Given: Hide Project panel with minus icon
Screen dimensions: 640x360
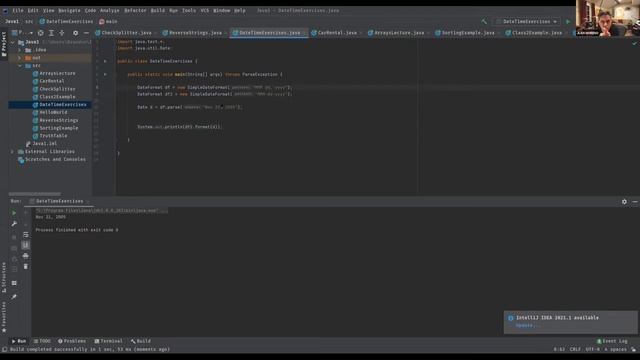Looking at the screenshot, I should [x=86, y=33].
